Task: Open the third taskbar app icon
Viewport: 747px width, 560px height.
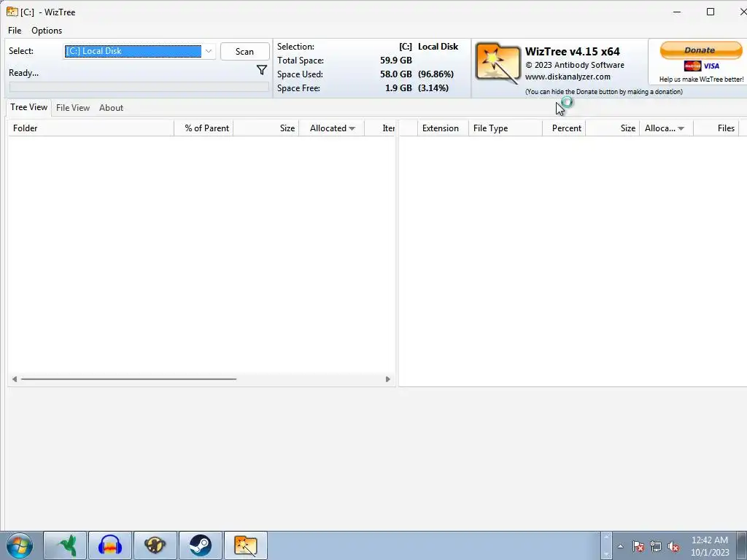Action: pyautogui.click(x=155, y=545)
